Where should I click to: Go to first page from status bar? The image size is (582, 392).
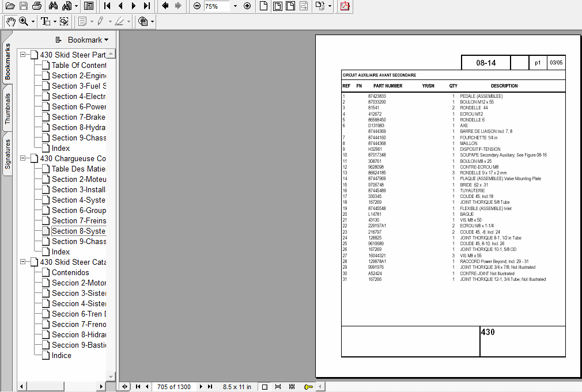(x=138, y=387)
